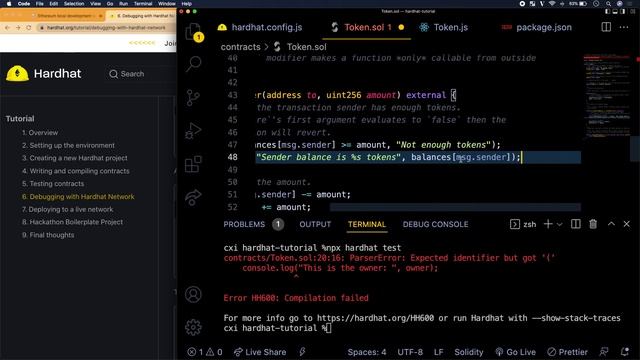Change indentation via Spaces: 4
The width and height of the screenshot is (640, 360).
coord(367,352)
